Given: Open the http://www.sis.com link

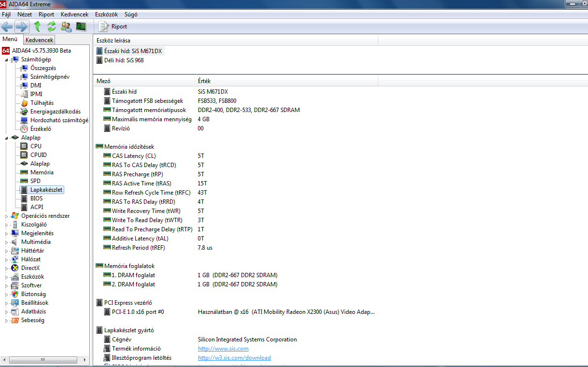Looking at the screenshot, I should [x=223, y=349].
